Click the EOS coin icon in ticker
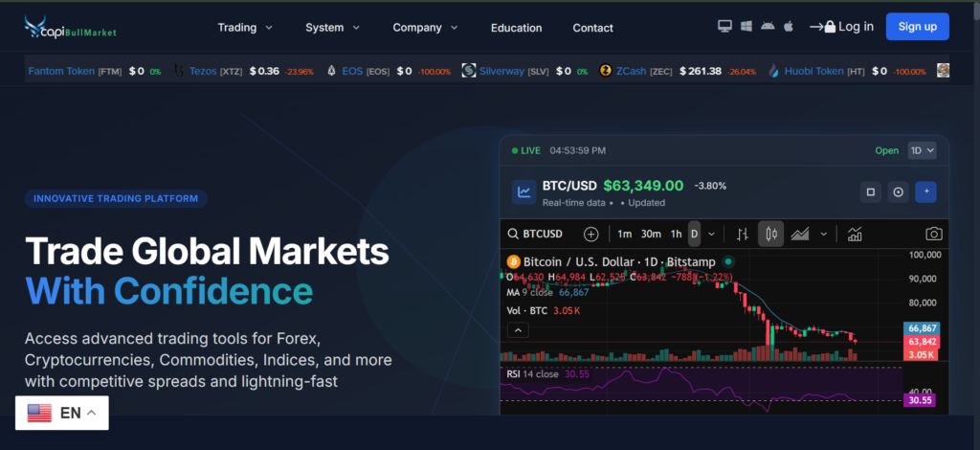 click(x=331, y=71)
